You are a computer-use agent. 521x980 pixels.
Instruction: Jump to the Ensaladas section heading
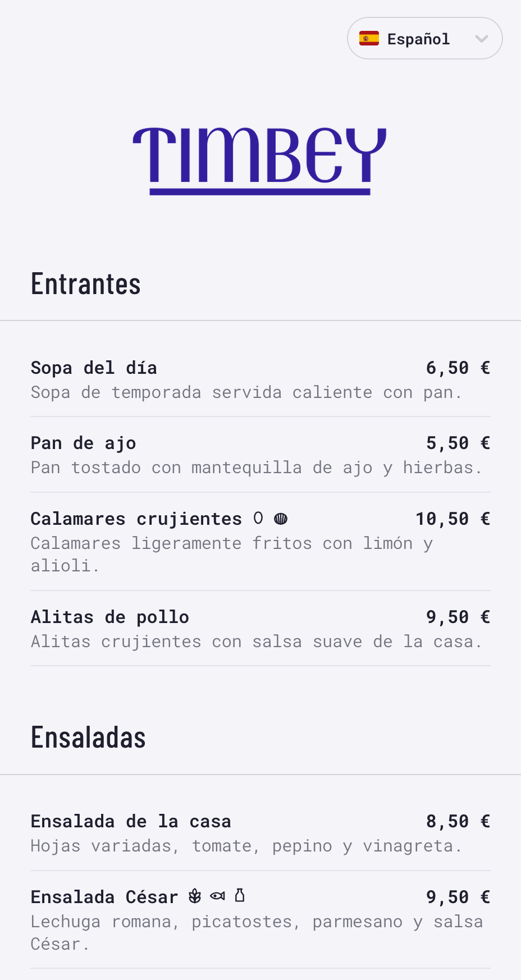pos(88,738)
